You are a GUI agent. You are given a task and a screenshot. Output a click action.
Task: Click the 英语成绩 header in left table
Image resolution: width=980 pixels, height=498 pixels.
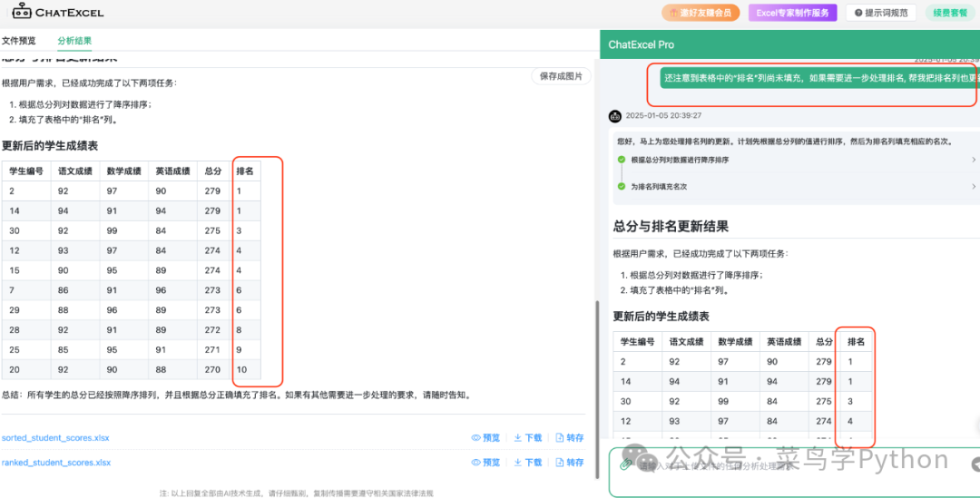pos(172,171)
